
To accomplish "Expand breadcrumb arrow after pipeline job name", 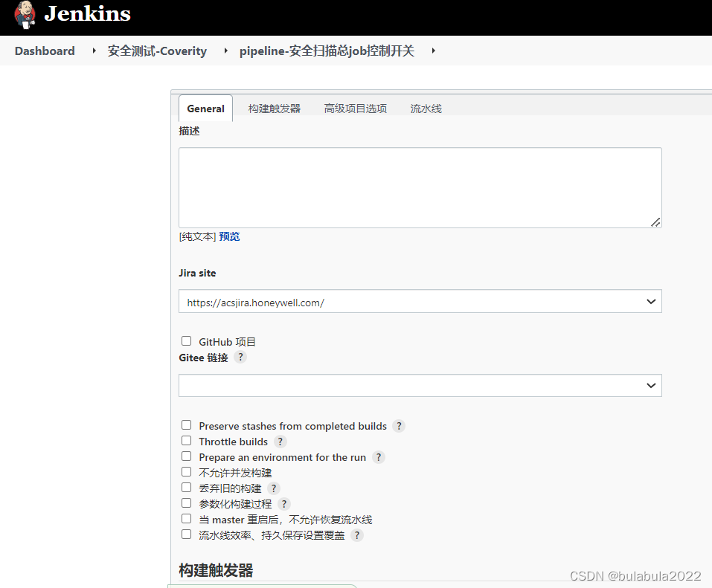I will 433,51.
